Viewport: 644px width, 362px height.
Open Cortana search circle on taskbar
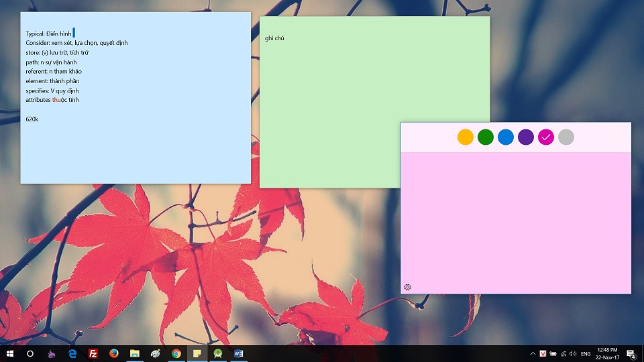(30, 353)
